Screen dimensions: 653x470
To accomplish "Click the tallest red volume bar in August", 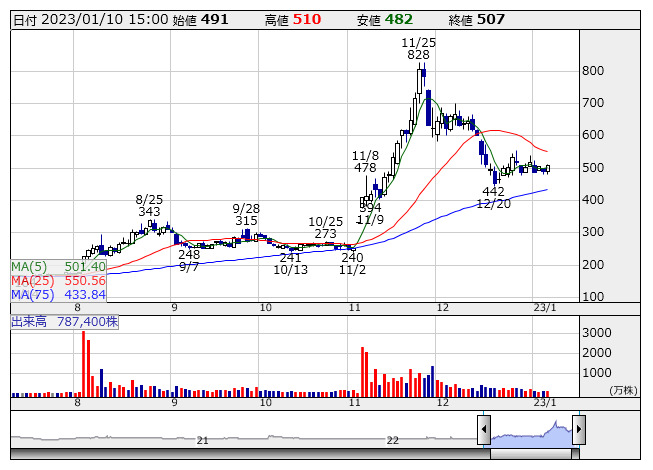I will coord(83,363).
